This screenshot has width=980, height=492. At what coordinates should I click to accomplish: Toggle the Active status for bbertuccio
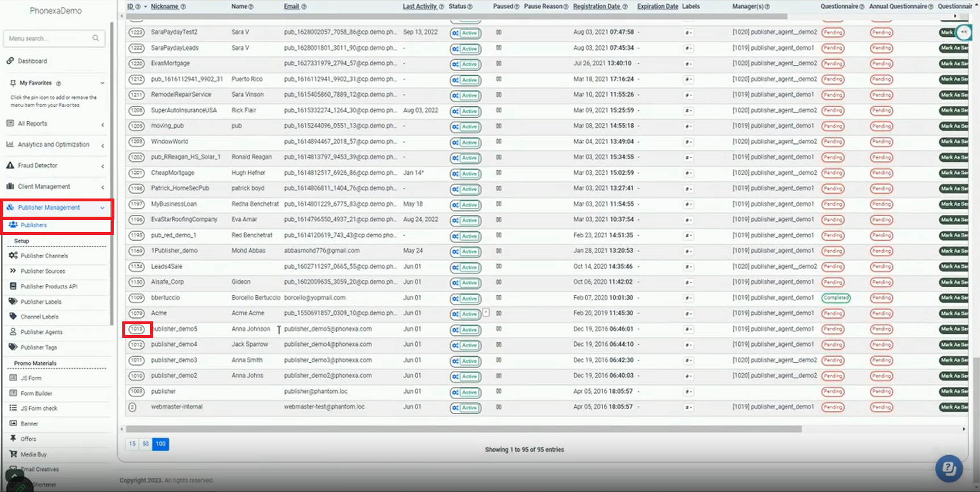pos(469,299)
